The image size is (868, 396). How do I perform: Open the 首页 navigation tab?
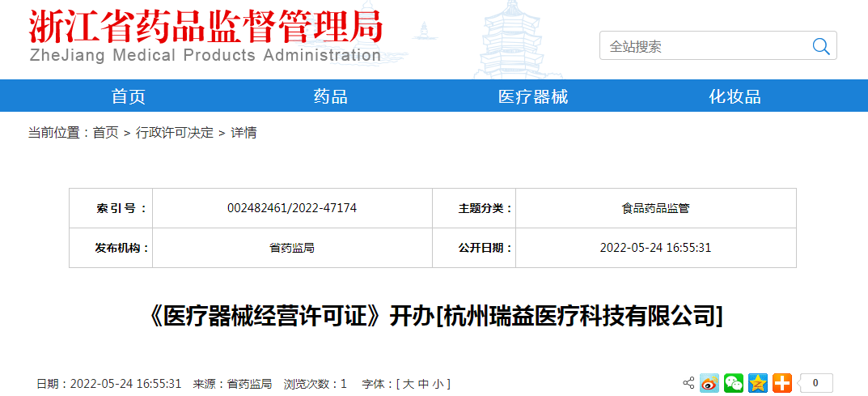click(129, 96)
